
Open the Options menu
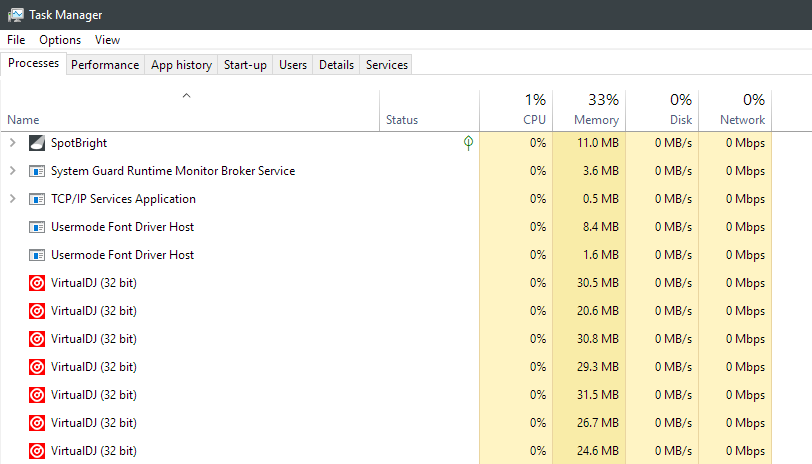(x=60, y=40)
